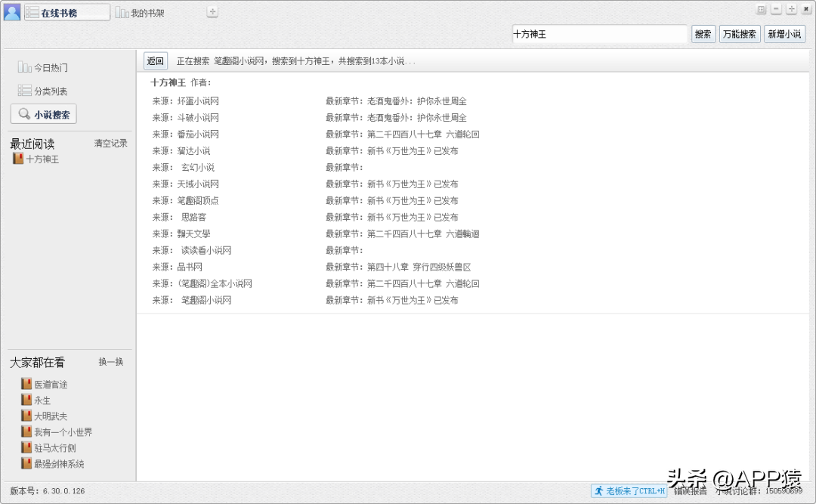816x504 pixels.
Task: Open 分类列表 in sidebar
Action: tap(43, 91)
